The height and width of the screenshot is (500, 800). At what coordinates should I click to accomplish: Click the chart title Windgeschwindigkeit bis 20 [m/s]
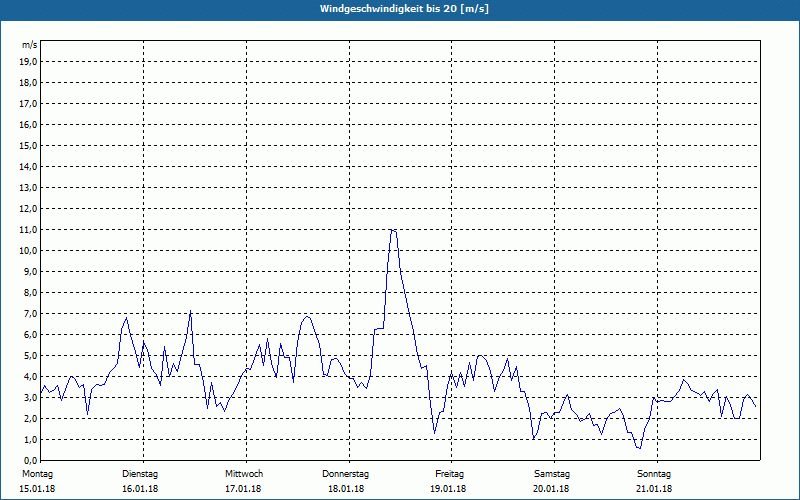click(x=404, y=9)
